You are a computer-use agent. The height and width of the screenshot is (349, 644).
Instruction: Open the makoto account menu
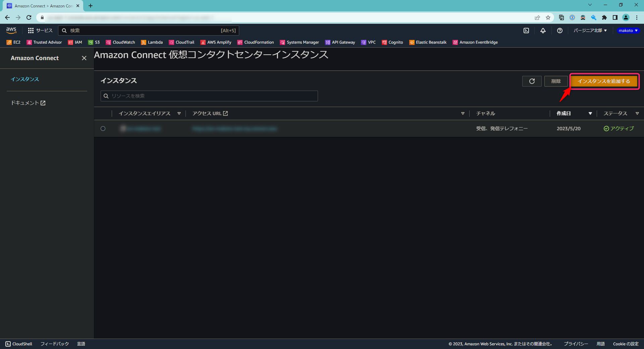[628, 31]
